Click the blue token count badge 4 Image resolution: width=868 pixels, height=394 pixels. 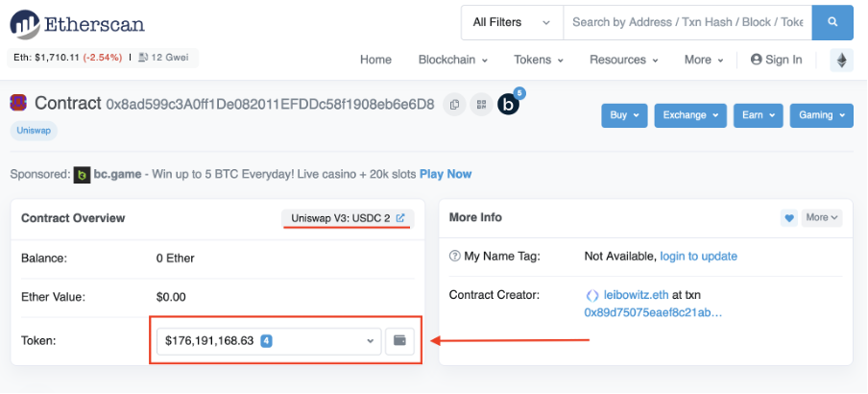[266, 341]
